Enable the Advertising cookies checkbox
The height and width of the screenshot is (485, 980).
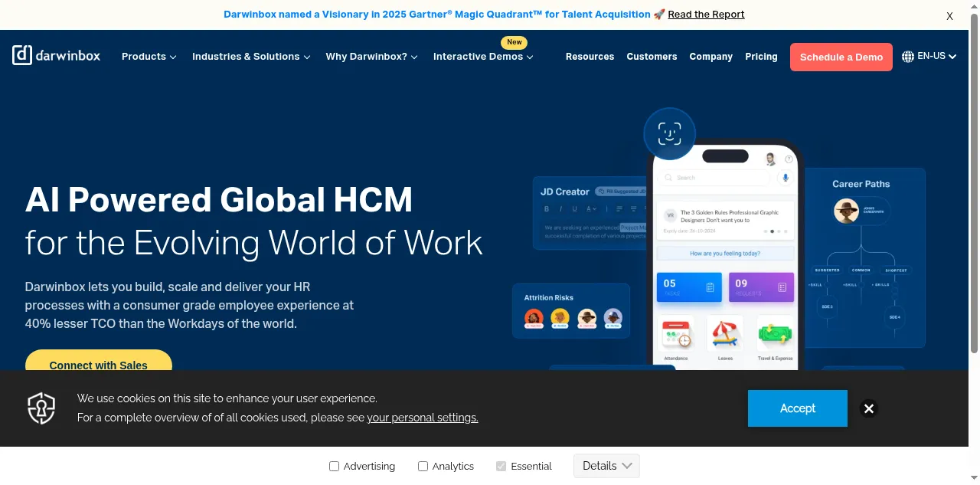pos(334,466)
